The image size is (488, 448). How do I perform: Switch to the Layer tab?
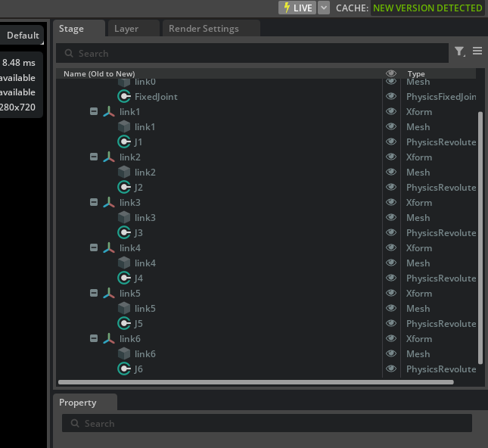[x=126, y=29]
